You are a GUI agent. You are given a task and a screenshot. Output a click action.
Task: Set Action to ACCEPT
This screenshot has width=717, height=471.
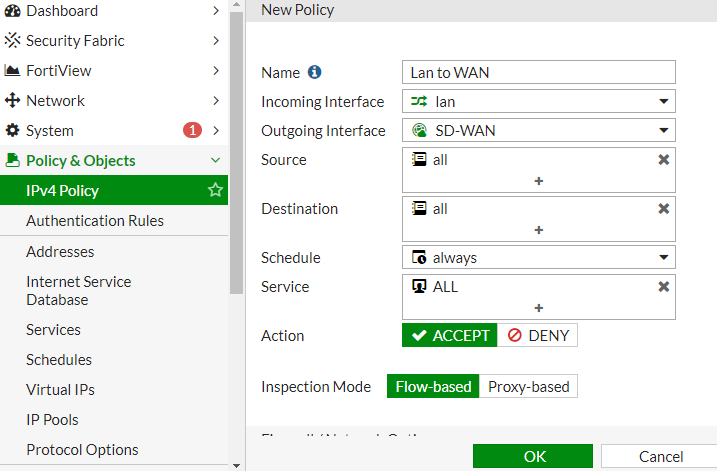(x=449, y=335)
